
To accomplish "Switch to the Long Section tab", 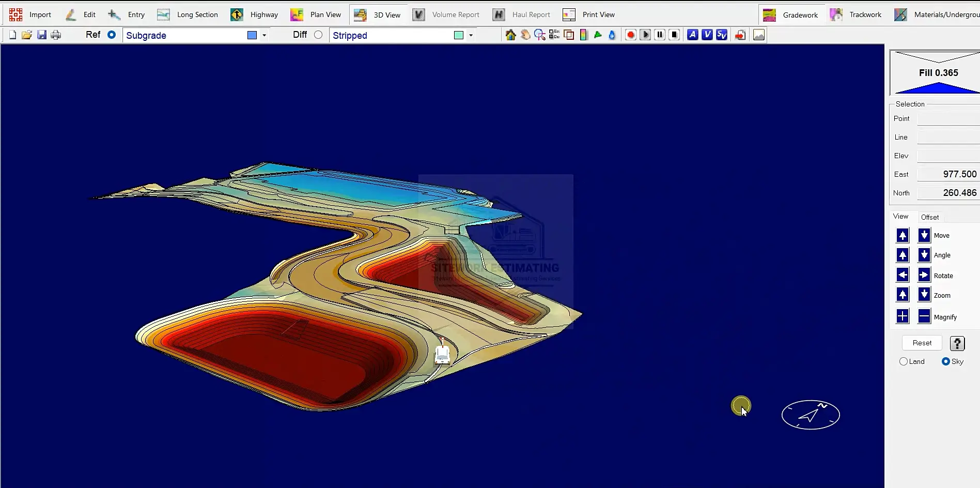I will 188,14.
